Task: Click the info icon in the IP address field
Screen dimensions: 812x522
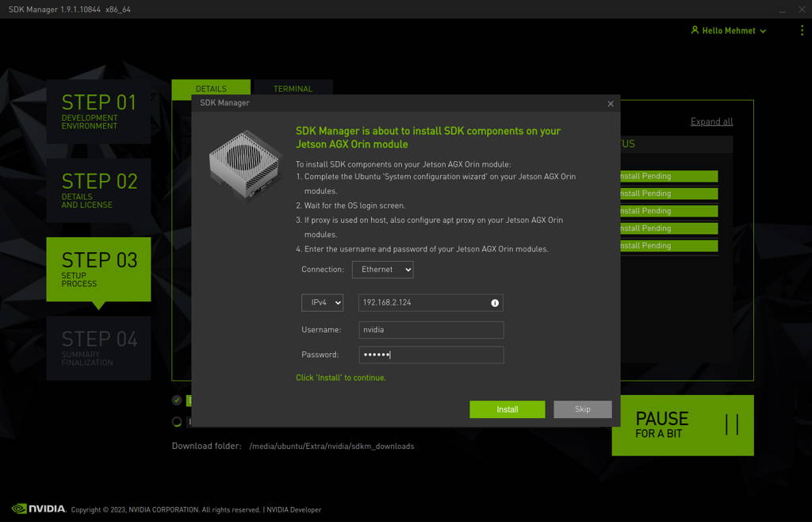Action: click(x=495, y=303)
